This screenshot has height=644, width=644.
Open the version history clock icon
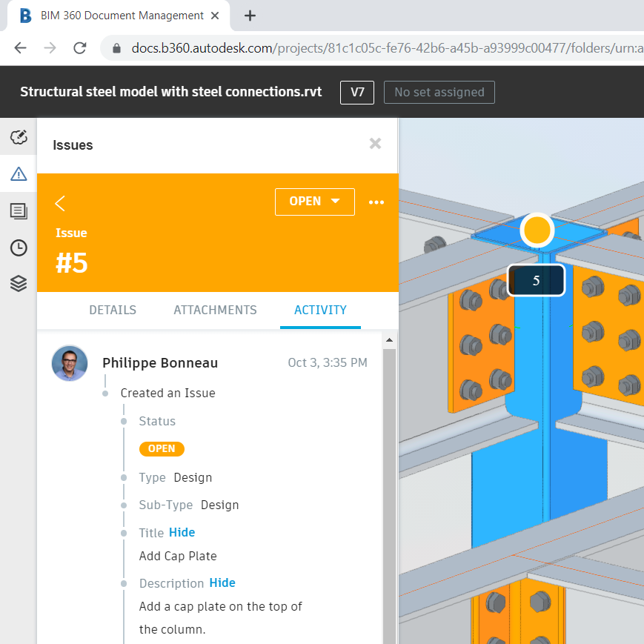point(19,248)
